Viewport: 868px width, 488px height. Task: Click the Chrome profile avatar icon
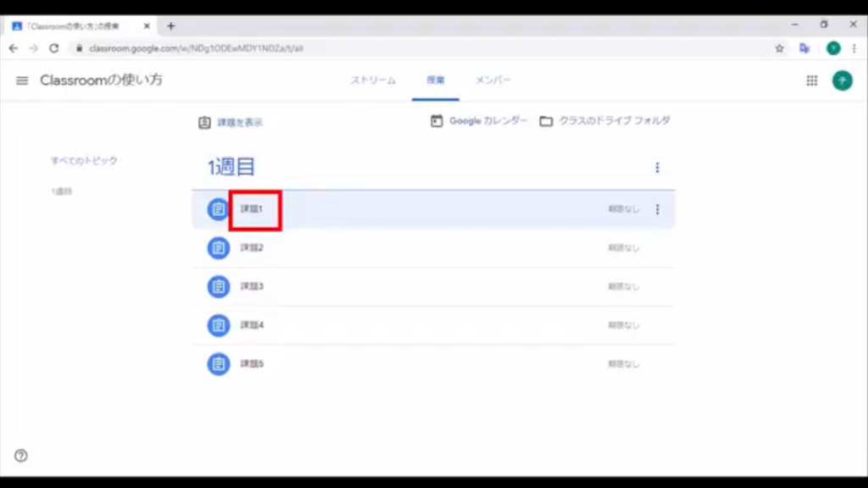[833, 48]
